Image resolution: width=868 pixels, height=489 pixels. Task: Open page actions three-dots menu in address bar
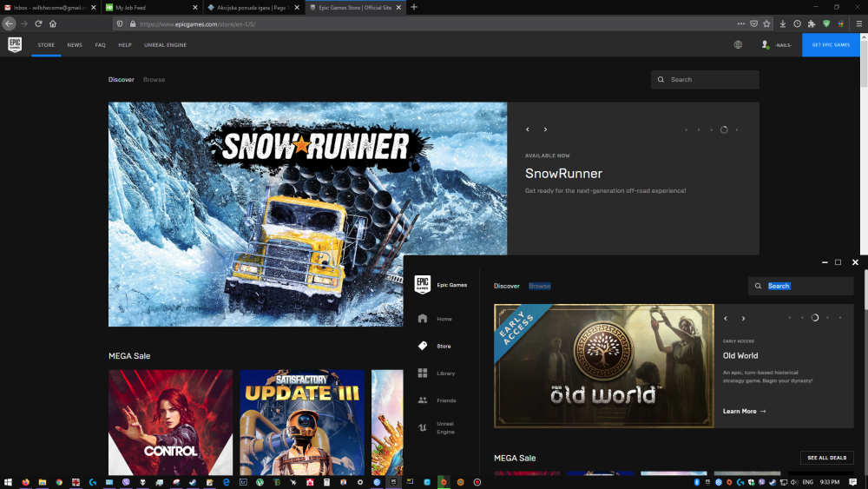(741, 23)
